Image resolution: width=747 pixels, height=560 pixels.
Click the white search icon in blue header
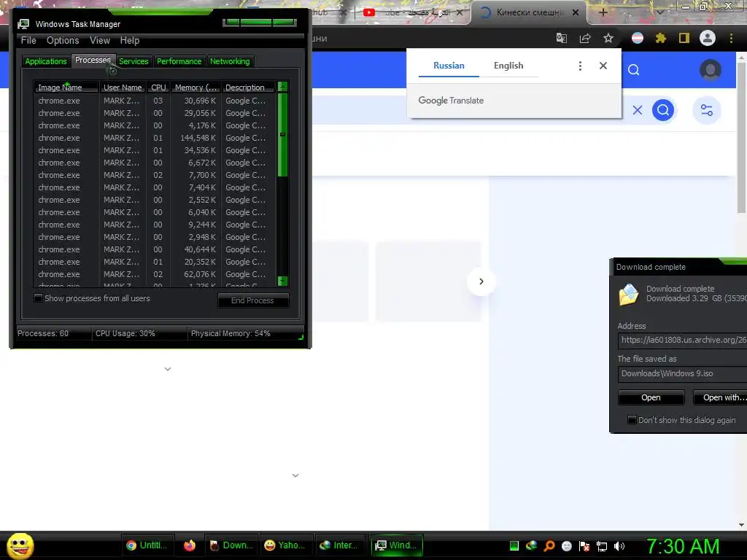634,70
